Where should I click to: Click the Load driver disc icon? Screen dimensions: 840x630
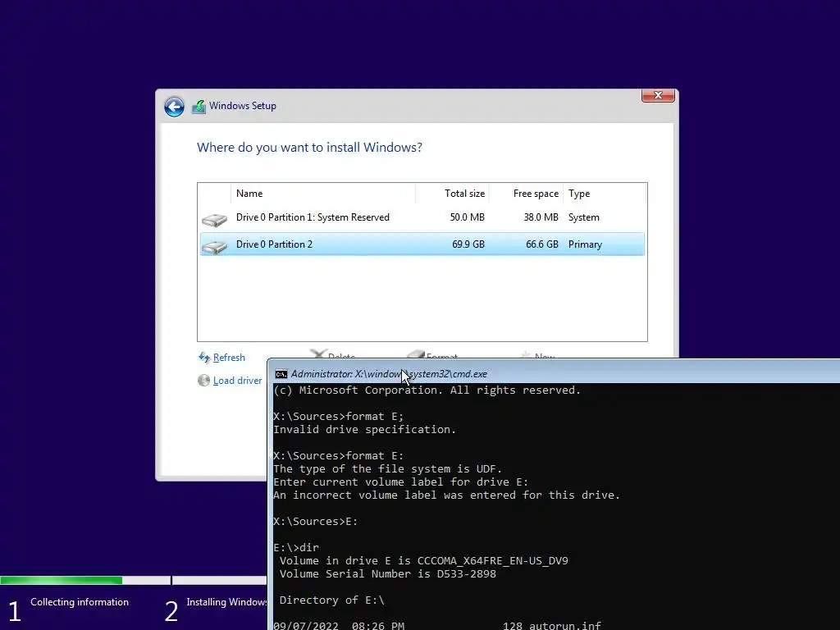[x=203, y=381]
